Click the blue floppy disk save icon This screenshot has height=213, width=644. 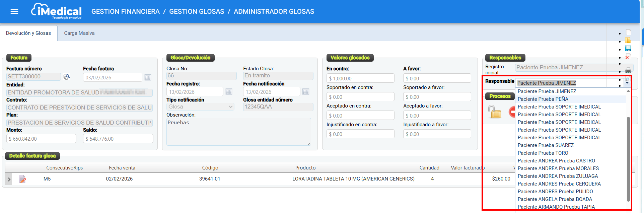tap(628, 49)
